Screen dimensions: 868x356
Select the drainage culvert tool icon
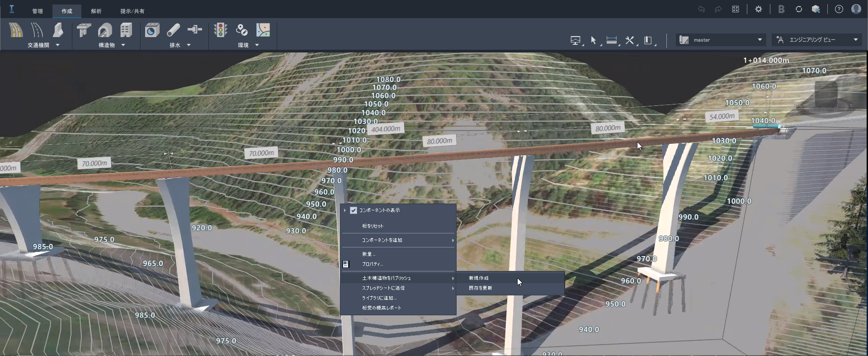[152, 30]
